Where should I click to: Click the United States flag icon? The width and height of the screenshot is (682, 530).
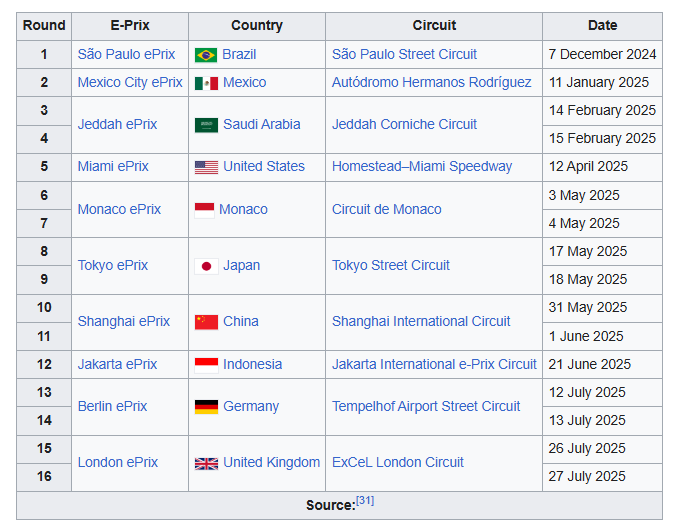pos(206,167)
